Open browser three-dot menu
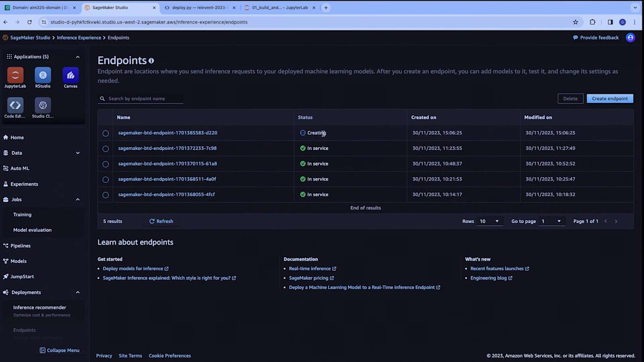Screen dimensions: 644x362 [x=635, y=22]
